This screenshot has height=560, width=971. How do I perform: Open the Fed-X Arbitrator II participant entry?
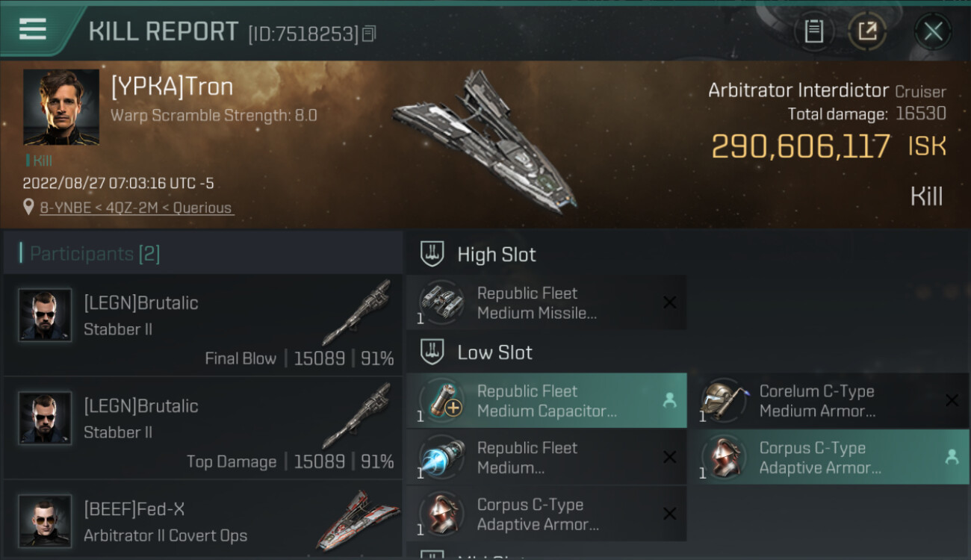click(203, 519)
